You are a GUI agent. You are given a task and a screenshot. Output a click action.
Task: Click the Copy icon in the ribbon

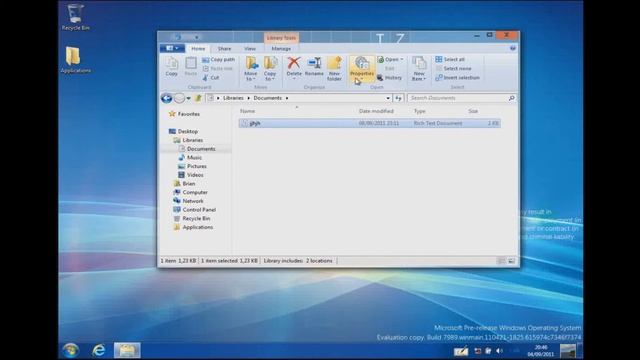171,67
